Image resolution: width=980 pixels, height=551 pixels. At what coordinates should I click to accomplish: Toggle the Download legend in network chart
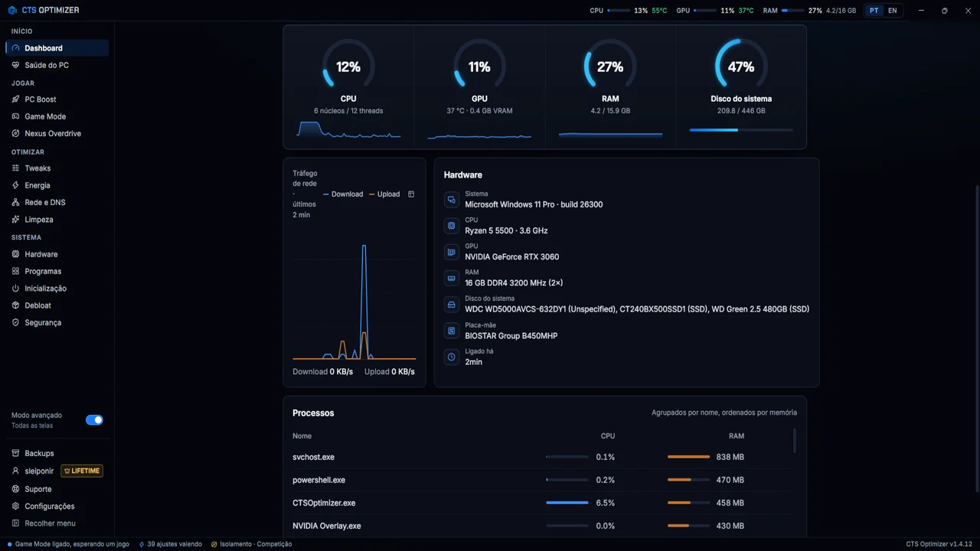pos(343,194)
